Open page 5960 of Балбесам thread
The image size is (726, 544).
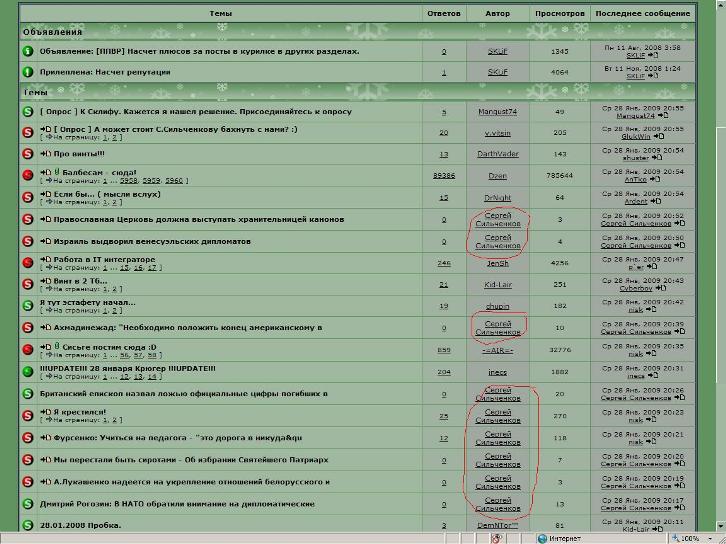(174, 181)
